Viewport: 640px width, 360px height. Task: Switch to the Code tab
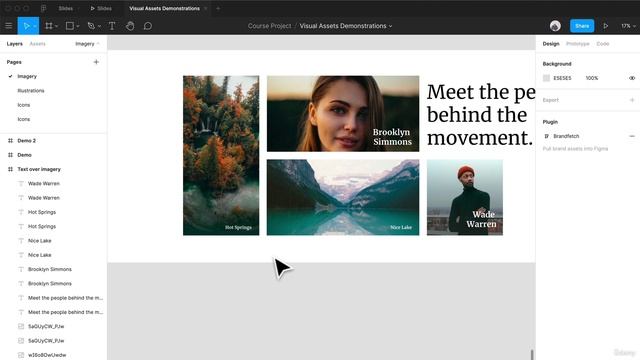pos(602,44)
